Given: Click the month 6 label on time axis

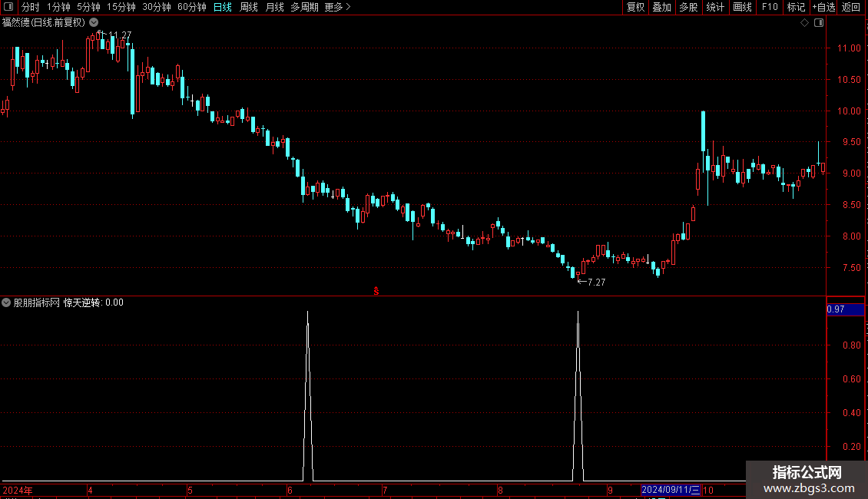Looking at the screenshot, I should (x=290, y=490).
